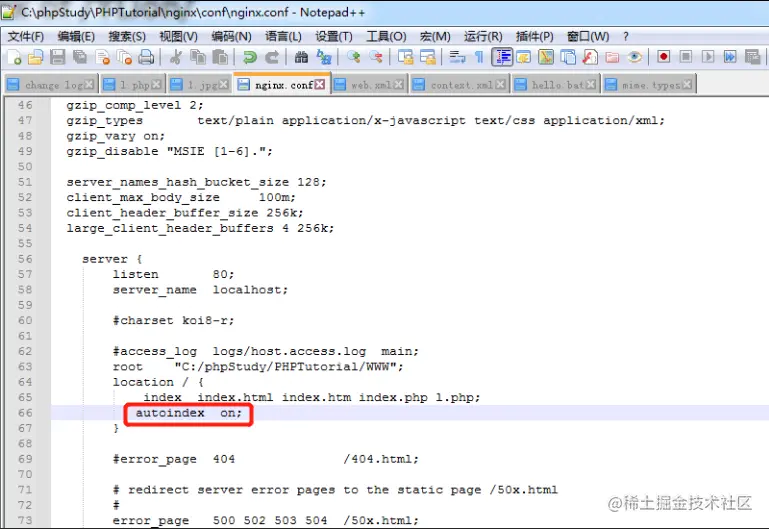Print the document using printer icon
This screenshot has height=529, width=769.
tap(146, 57)
